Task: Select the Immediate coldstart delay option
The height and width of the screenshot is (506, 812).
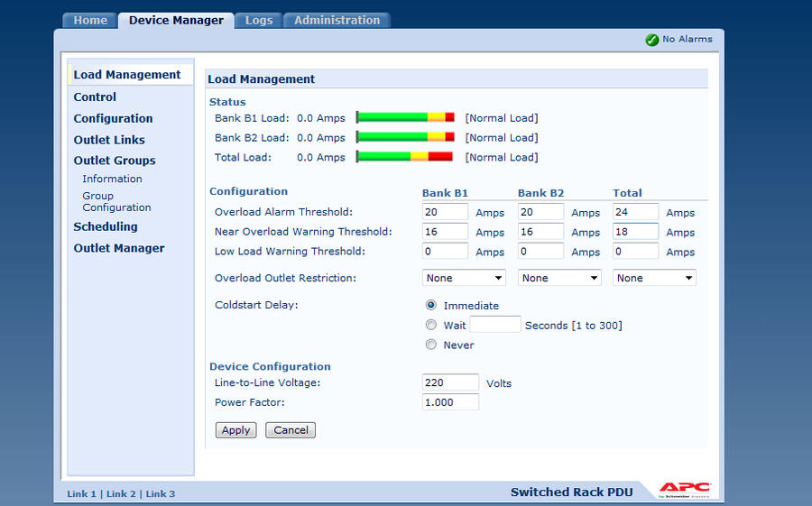Action: pyautogui.click(x=431, y=305)
